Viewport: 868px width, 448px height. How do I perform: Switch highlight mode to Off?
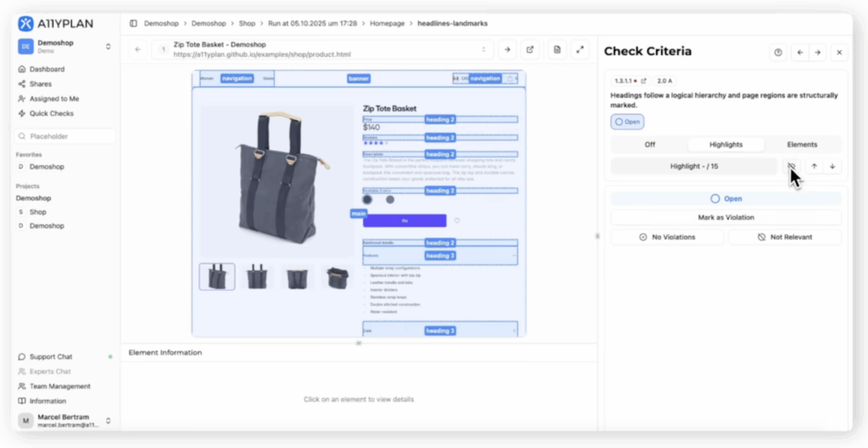(x=650, y=144)
